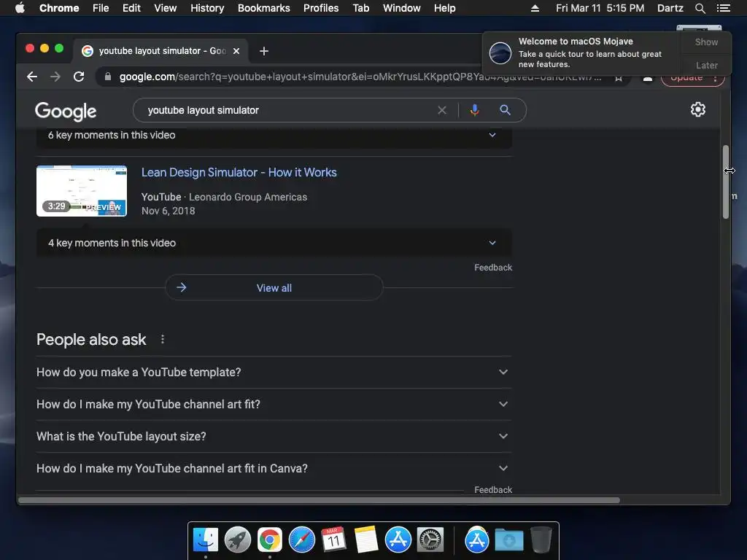The image size is (747, 560).
Task: Open the Tab menu
Action: [361, 8]
